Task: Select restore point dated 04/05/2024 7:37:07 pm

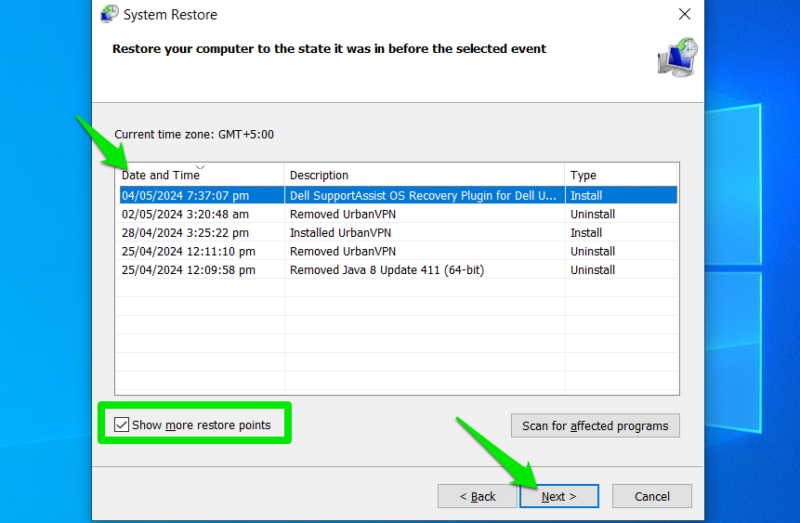Action: pyautogui.click(x=398, y=195)
